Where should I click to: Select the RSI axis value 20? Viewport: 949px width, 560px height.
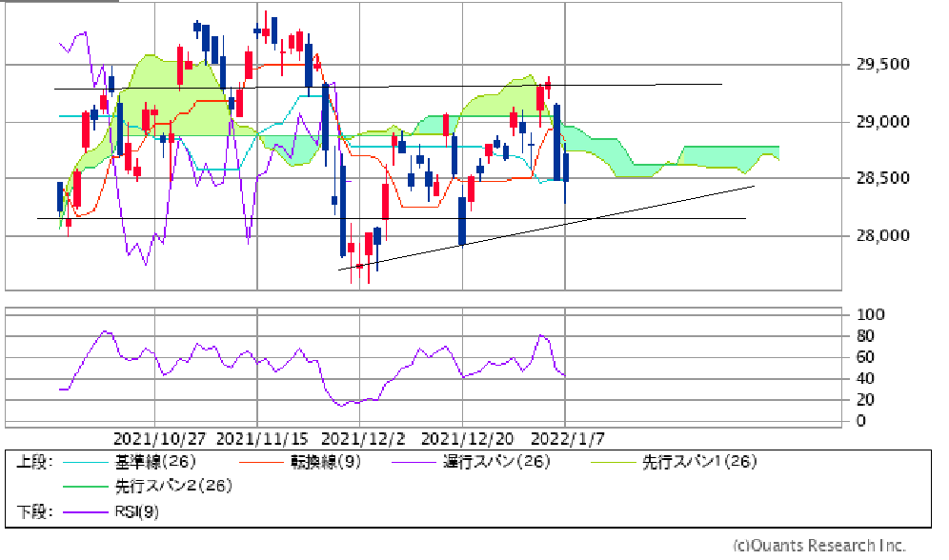[865, 400]
